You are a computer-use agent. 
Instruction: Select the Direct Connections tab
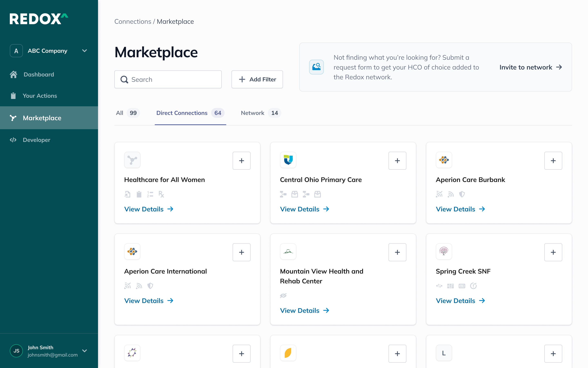click(190, 113)
